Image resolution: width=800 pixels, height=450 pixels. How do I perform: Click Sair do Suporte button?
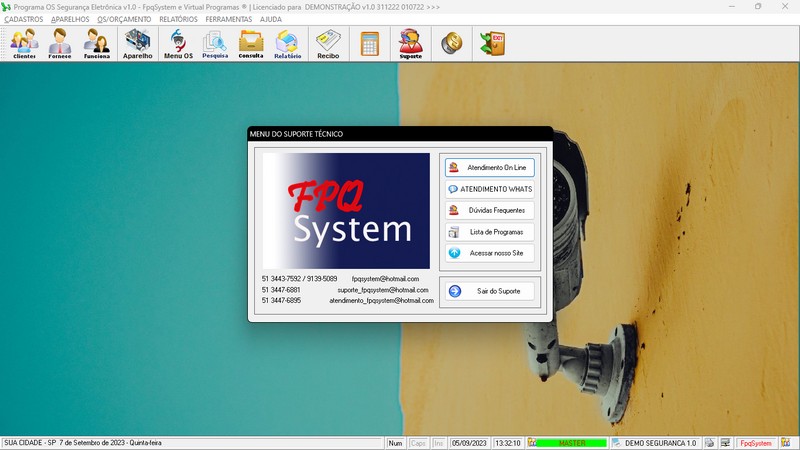pyautogui.click(x=490, y=291)
